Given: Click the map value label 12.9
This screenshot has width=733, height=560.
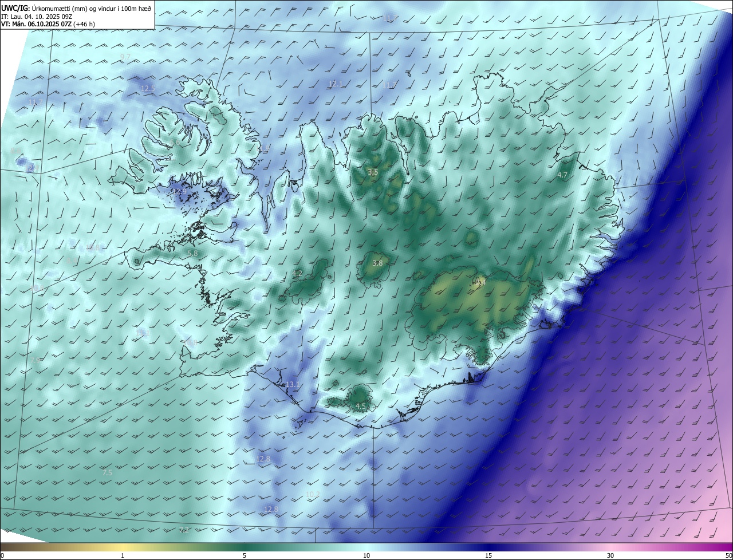Looking at the screenshot, I should [x=180, y=192].
